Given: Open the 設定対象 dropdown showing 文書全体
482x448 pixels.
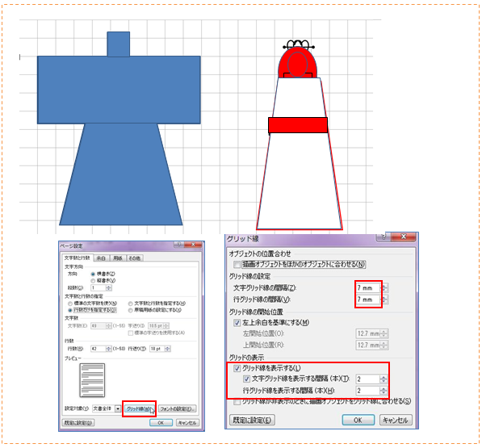Looking at the screenshot, I should point(118,408).
